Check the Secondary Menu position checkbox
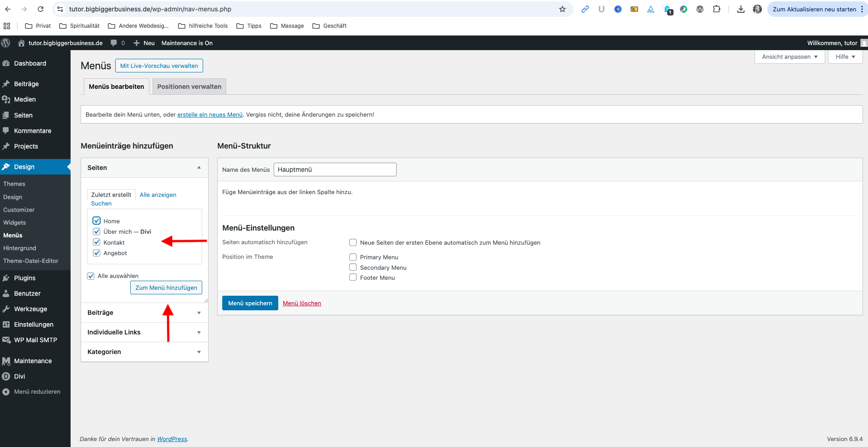This screenshot has width=868, height=447. click(x=353, y=267)
